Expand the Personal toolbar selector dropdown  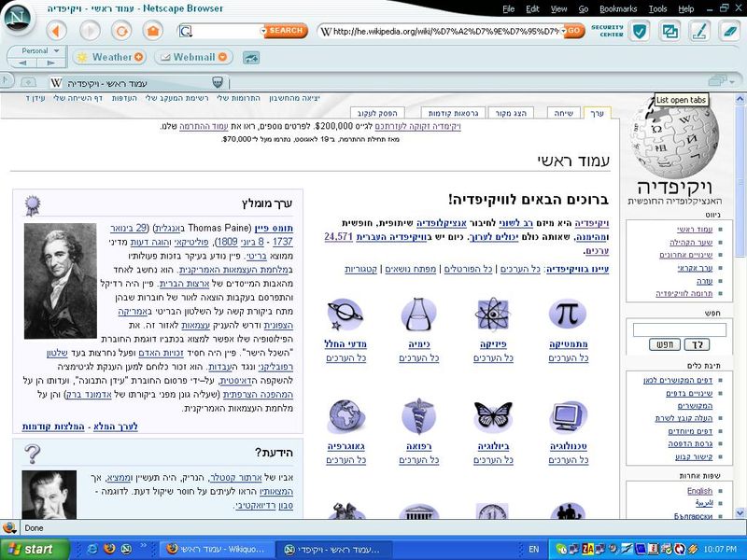56,51
